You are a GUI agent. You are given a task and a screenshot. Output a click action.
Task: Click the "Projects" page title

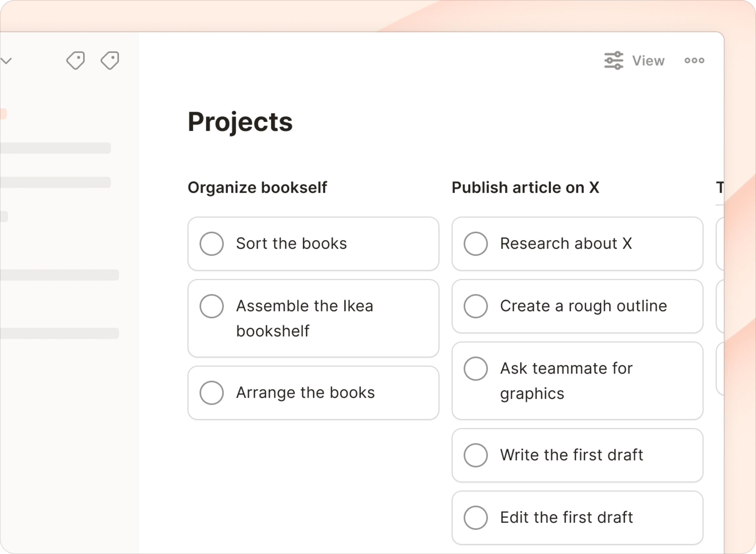(240, 122)
